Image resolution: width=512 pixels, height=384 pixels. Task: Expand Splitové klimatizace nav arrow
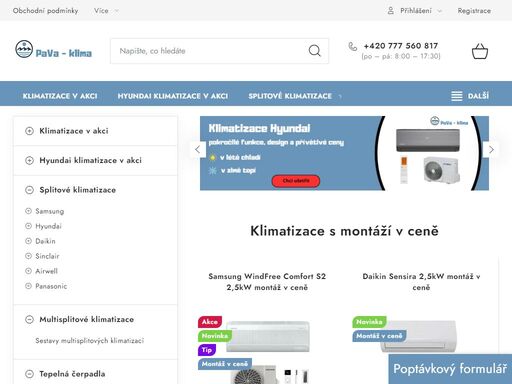click(x=340, y=96)
